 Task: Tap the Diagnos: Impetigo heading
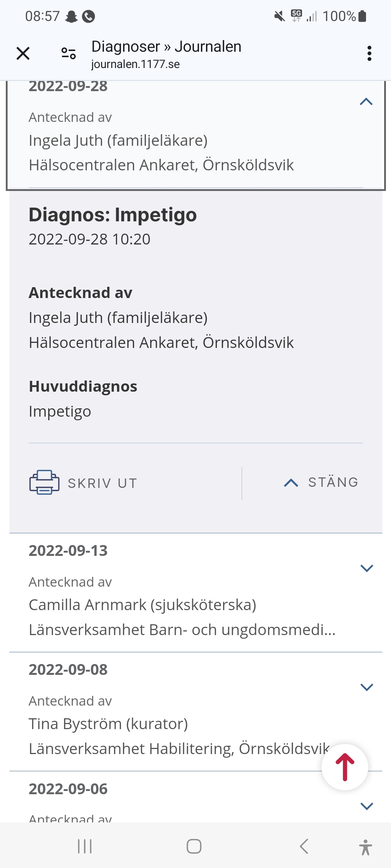113,215
